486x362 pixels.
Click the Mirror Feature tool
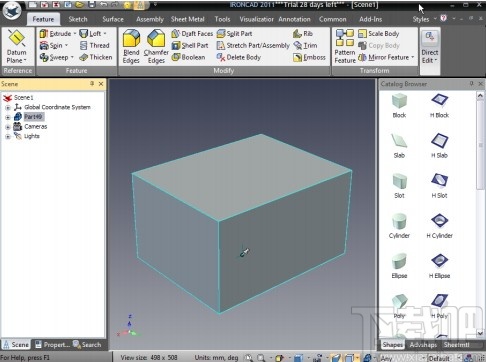[384, 57]
